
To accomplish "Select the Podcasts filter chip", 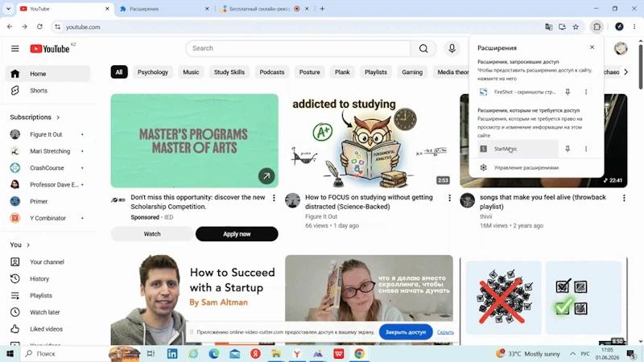I will pyautogui.click(x=272, y=72).
